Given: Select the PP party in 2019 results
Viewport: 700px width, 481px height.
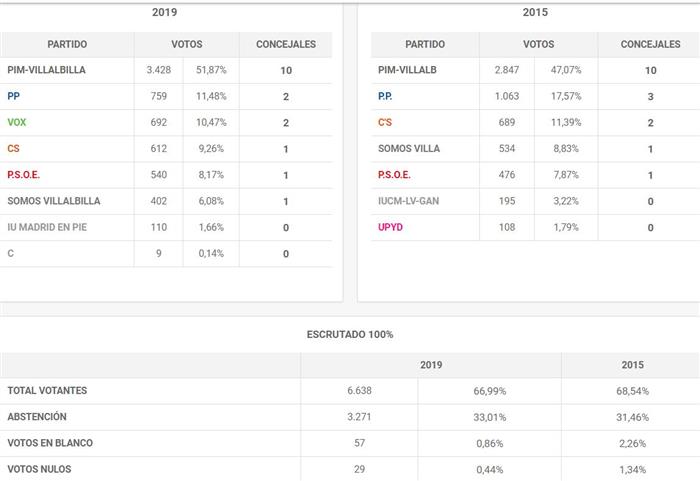Looking at the screenshot, I should [x=13, y=97].
